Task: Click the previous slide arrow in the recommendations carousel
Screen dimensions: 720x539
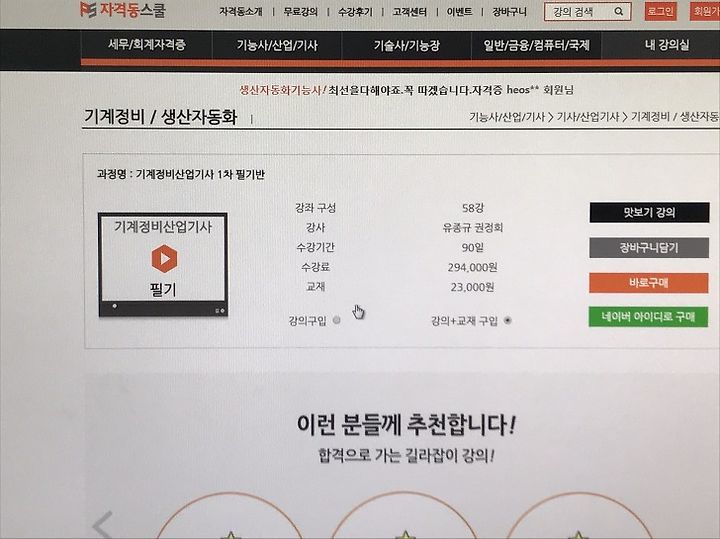Action: tap(103, 524)
